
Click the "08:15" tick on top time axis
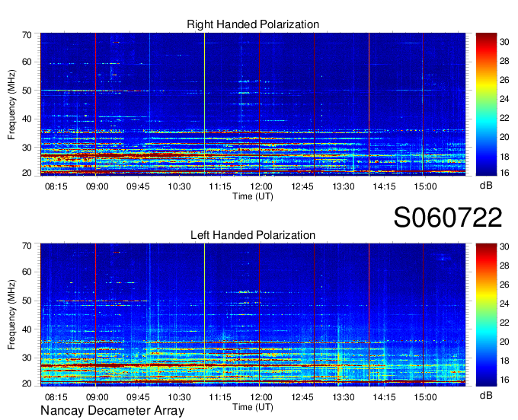56,186
